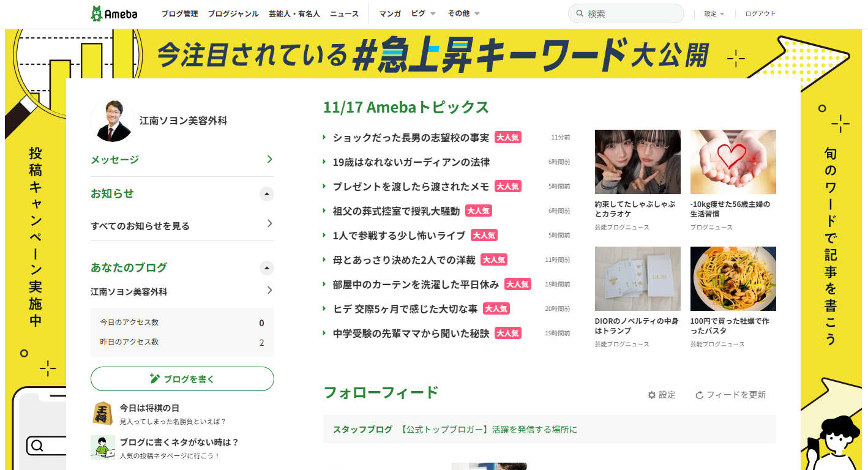
Task: Click your profile avatar photo
Action: [113, 120]
